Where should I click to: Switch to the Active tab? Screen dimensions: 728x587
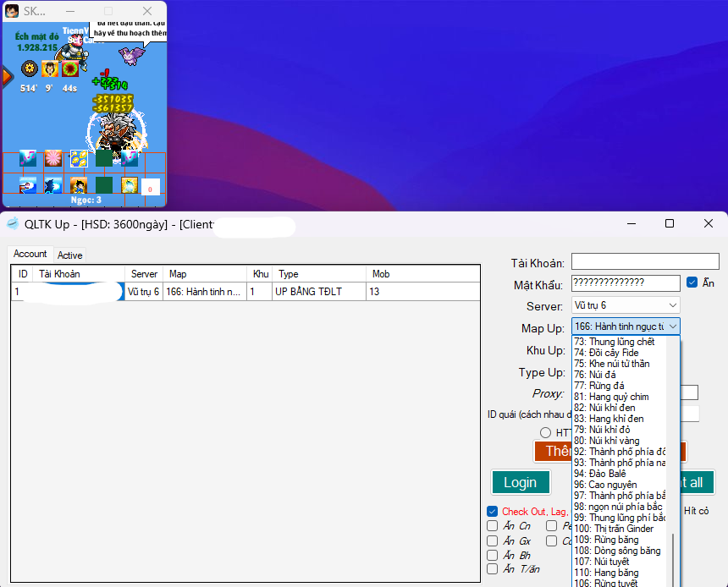pyautogui.click(x=70, y=255)
